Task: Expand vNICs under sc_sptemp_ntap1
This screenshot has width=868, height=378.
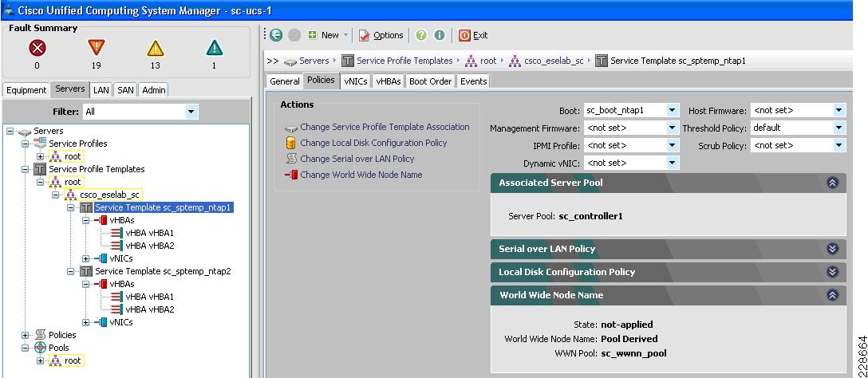Action: (x=86, y=258)
